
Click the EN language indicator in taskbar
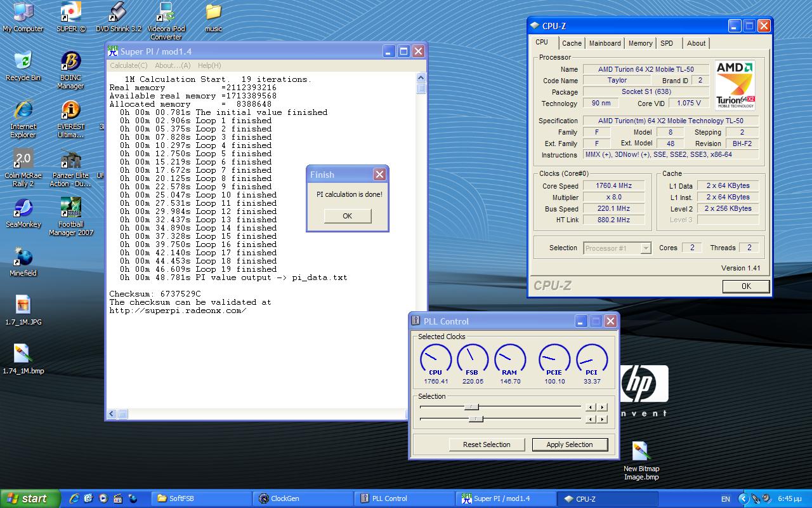[725, 499]
